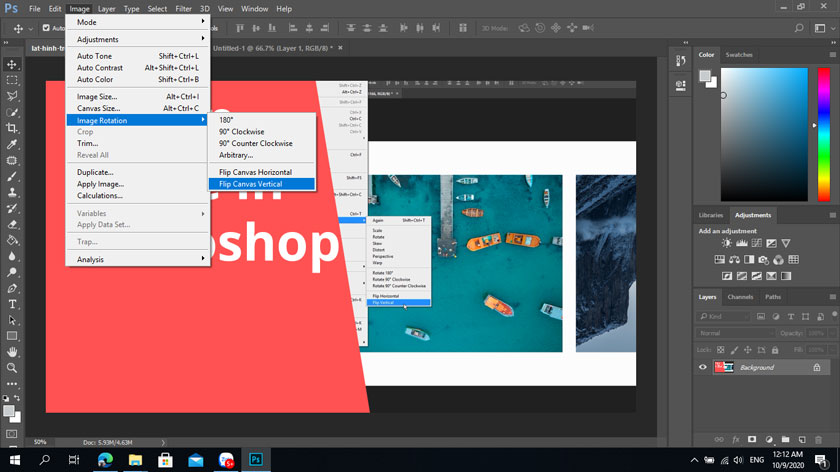The height and width of the screenshot is (472, 840).
Task: Pick a color in the color field
Action: click(764, 134)
